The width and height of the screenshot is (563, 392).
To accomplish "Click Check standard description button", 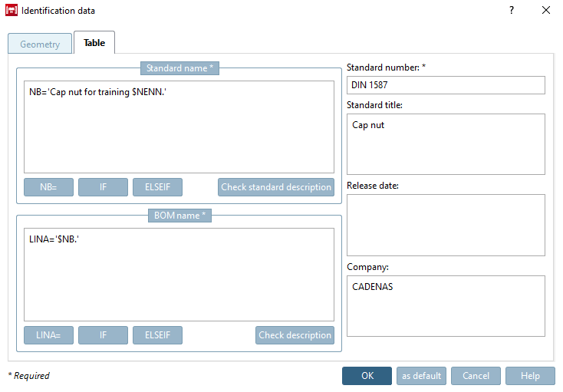I will click(x=276, y=187).
